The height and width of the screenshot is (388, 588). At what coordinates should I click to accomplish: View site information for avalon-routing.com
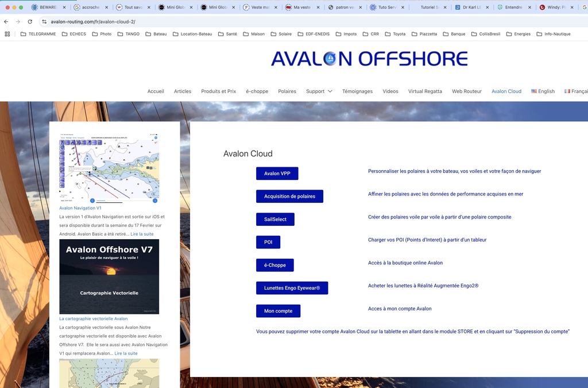tap(44, 22)
